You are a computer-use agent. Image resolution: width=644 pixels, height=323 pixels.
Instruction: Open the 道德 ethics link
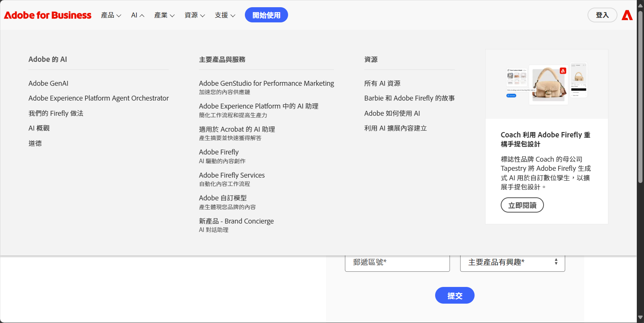point(35,143)
